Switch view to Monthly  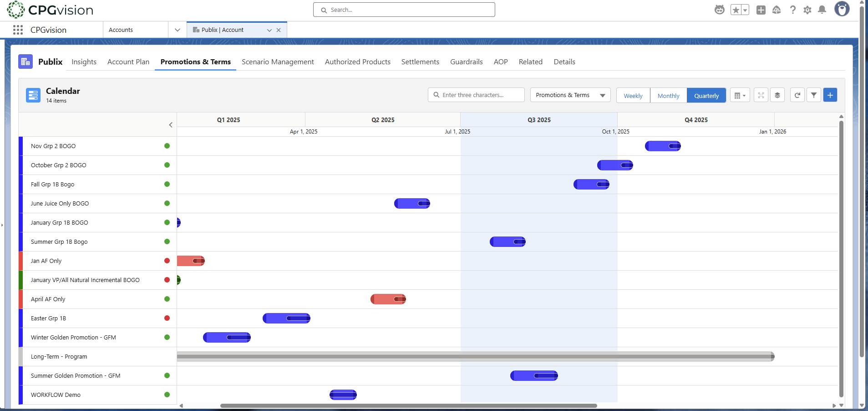coord(668,95)
